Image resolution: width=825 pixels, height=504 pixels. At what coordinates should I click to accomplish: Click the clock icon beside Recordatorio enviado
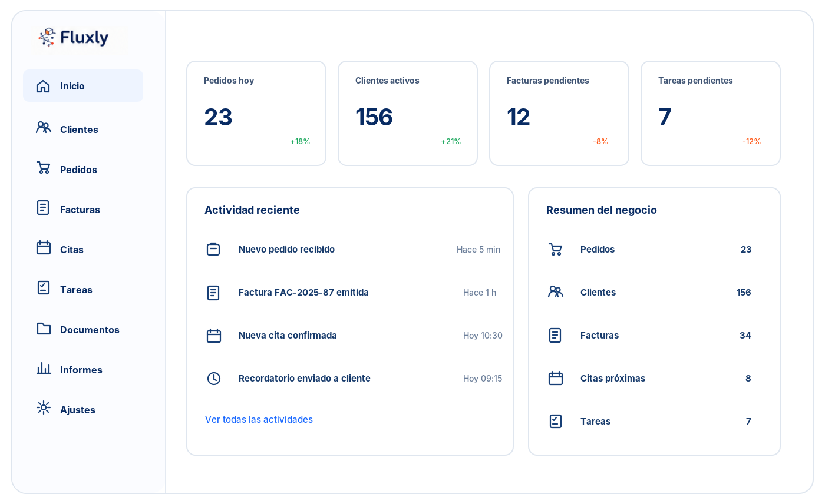(214, 379)
